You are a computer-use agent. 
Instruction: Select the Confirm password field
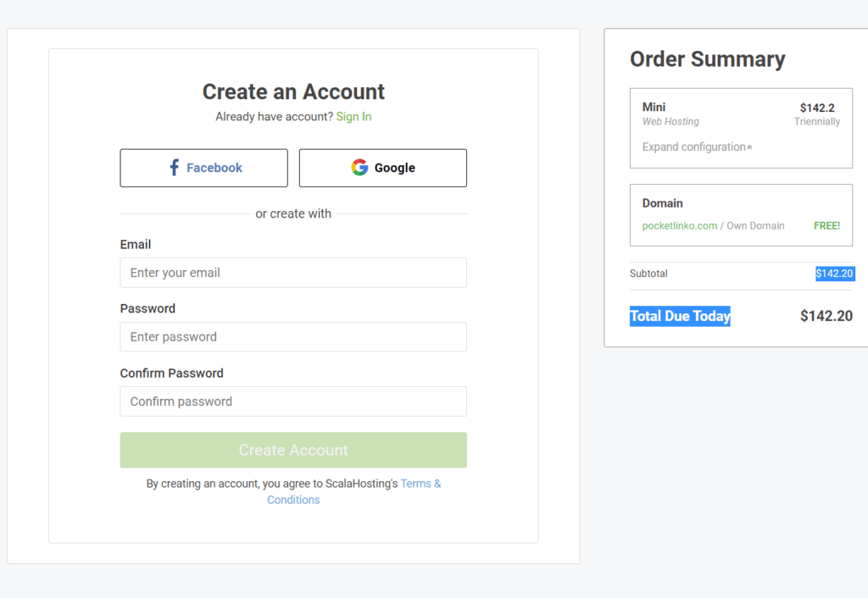293,401
